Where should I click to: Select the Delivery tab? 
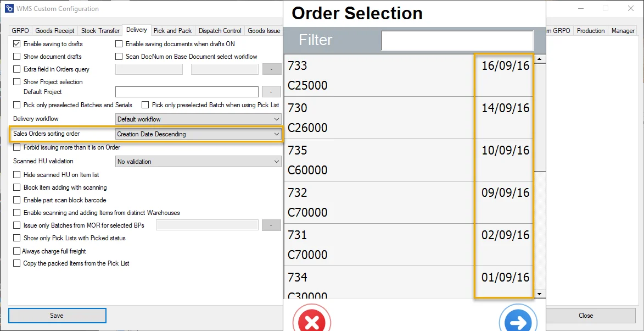[x=137, y=30]
